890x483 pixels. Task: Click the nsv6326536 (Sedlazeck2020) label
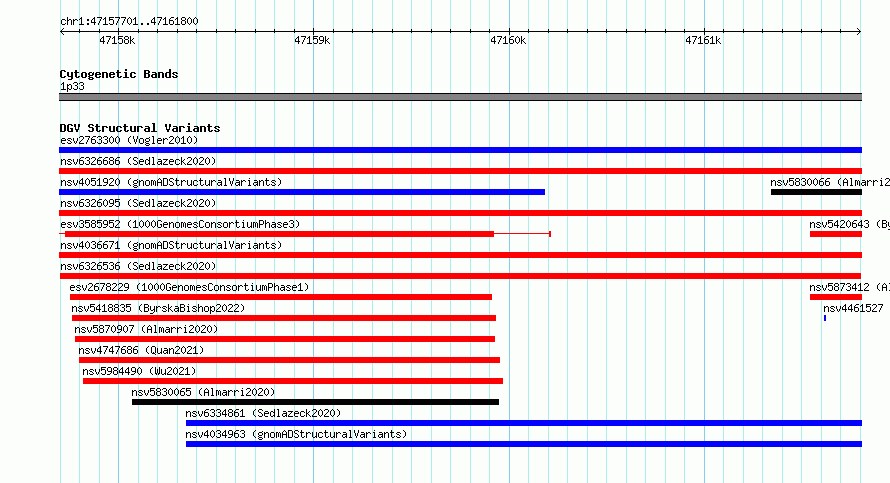[138, 266]
